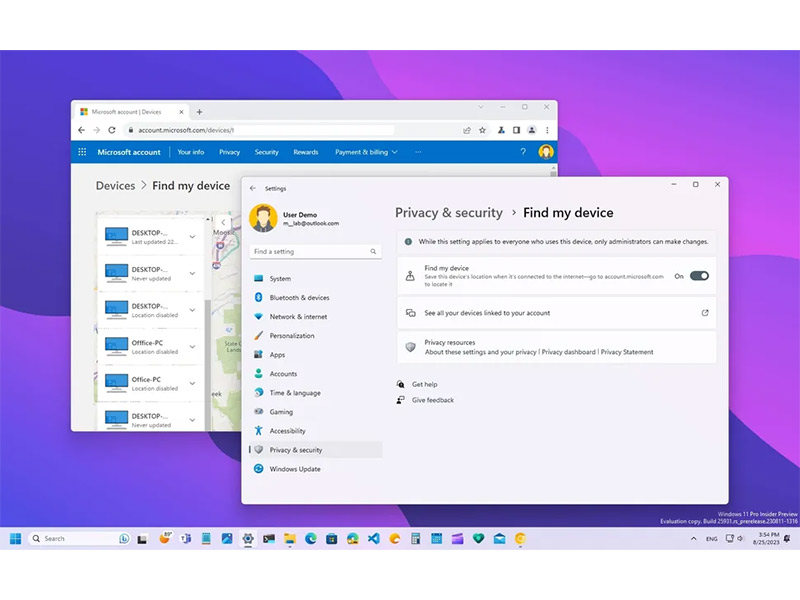This screenshot has height=600, width=800.
Task: Bookmark this page with the star icon
Action: coord(482,130)
